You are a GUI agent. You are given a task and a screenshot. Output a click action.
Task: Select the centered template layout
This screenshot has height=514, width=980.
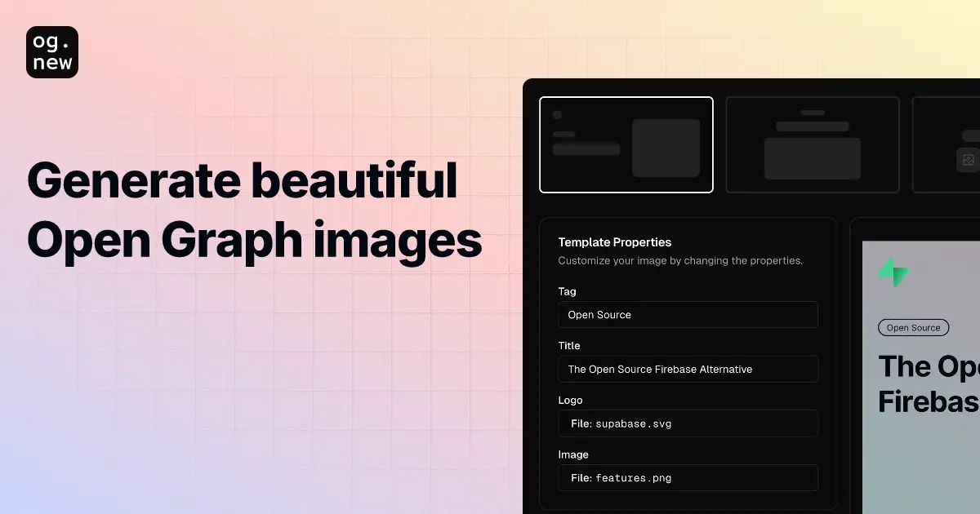click(812, 144)
